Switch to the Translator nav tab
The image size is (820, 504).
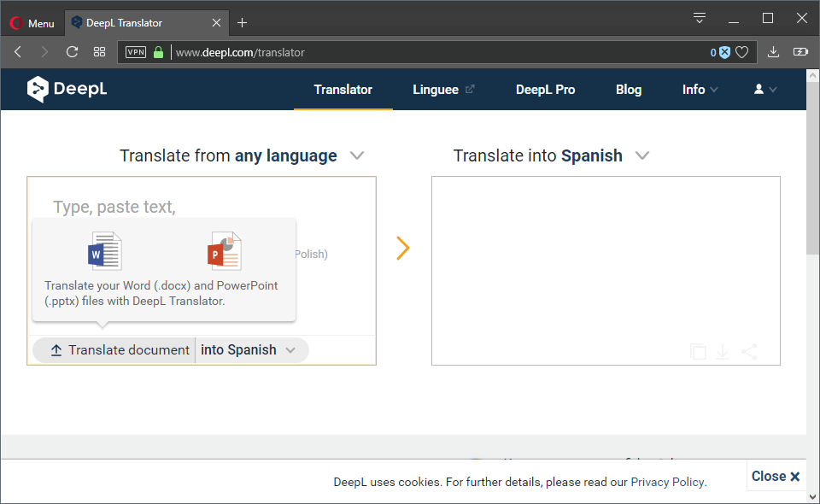[x=343, y=90]
